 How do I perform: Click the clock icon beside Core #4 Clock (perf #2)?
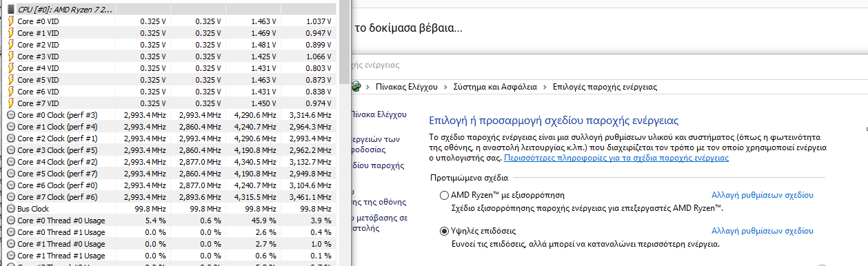(x=11, y=162)
